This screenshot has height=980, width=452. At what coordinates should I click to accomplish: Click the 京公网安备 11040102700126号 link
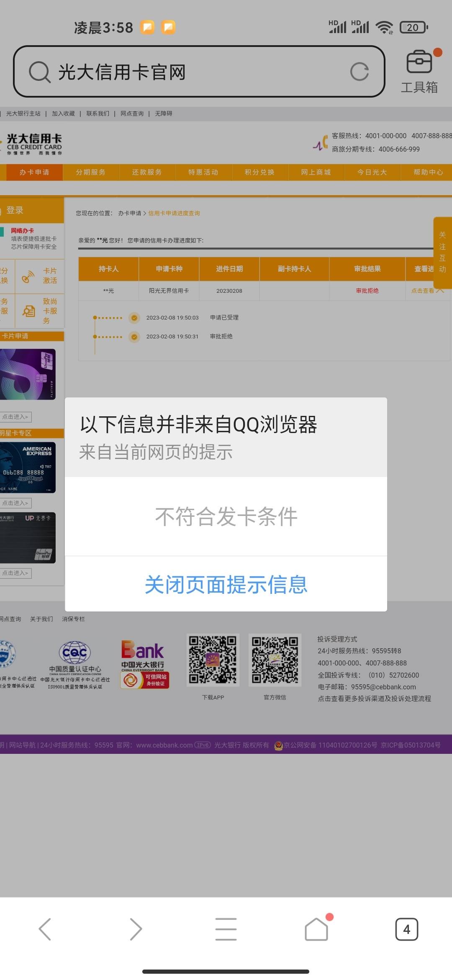331,745
